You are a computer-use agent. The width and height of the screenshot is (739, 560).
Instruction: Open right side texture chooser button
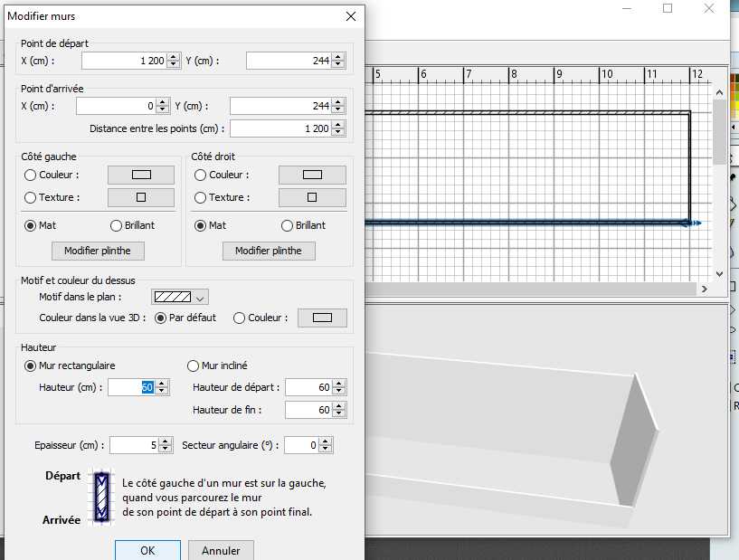click(312, 197)
